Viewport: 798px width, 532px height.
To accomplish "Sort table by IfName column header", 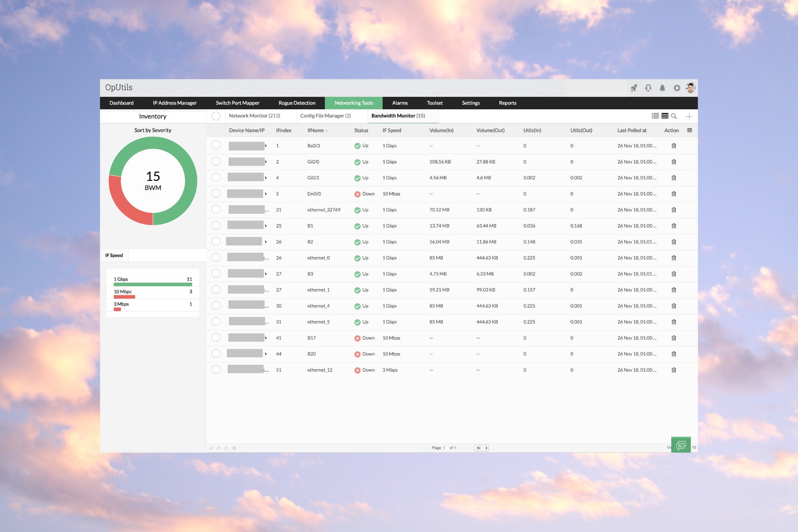I will click(x=315, y=131).
